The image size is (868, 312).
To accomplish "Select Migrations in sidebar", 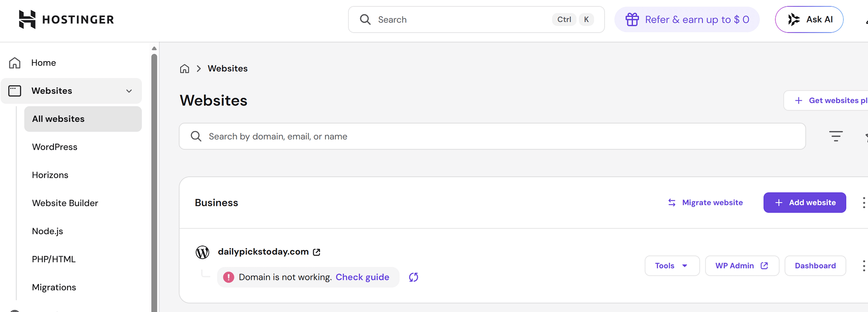I will (54, 287).
